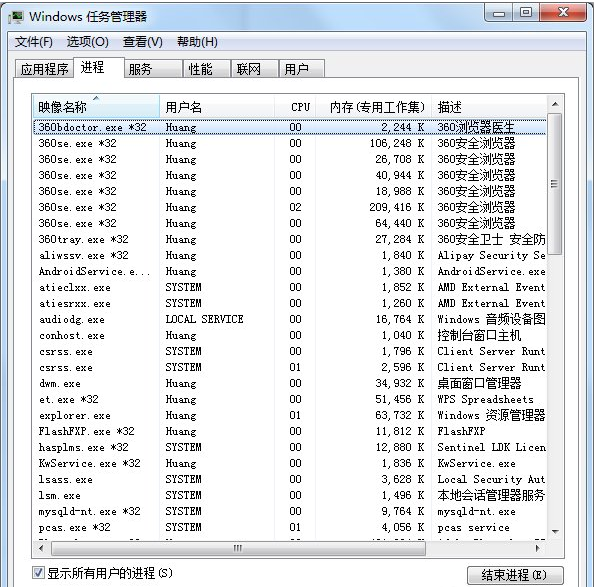Sort by CPU column header
The image size is (595, 587).
295,107
